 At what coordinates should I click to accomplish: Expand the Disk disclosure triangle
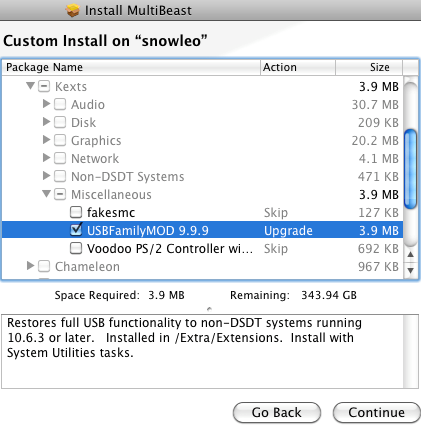click(46, 122)
